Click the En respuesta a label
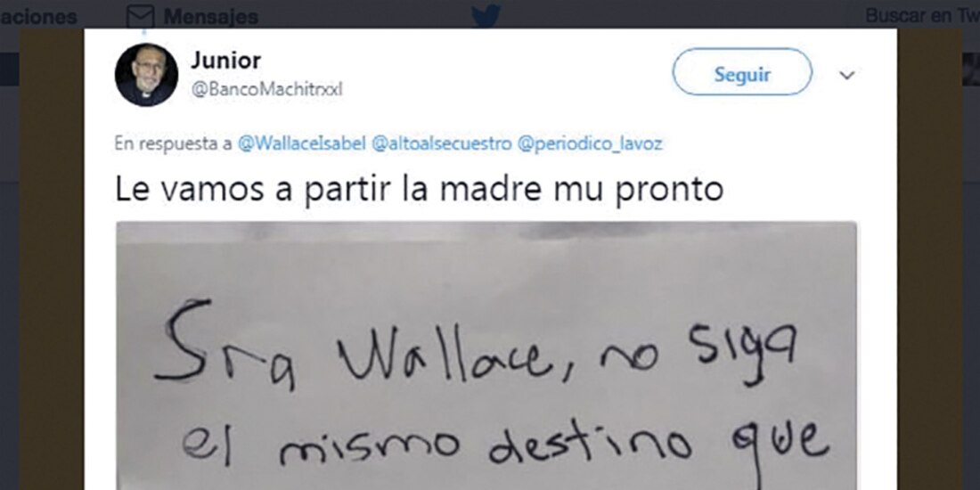This screenshot has width=980, height=490. (173, 144)
